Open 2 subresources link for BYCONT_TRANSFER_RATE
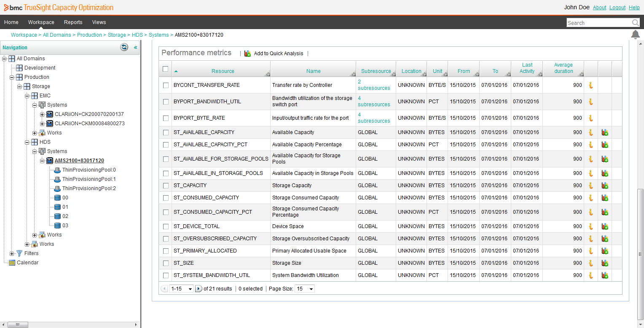644x328 pixels. [x=374, y=85]
